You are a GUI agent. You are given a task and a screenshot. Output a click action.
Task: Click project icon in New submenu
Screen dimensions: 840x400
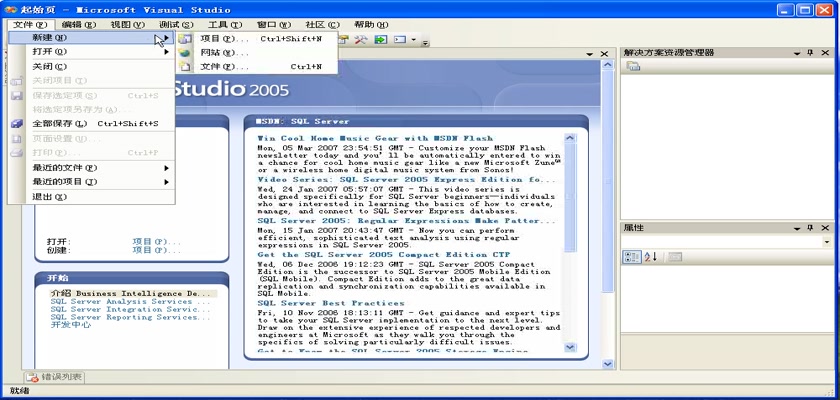coord(185,39)
